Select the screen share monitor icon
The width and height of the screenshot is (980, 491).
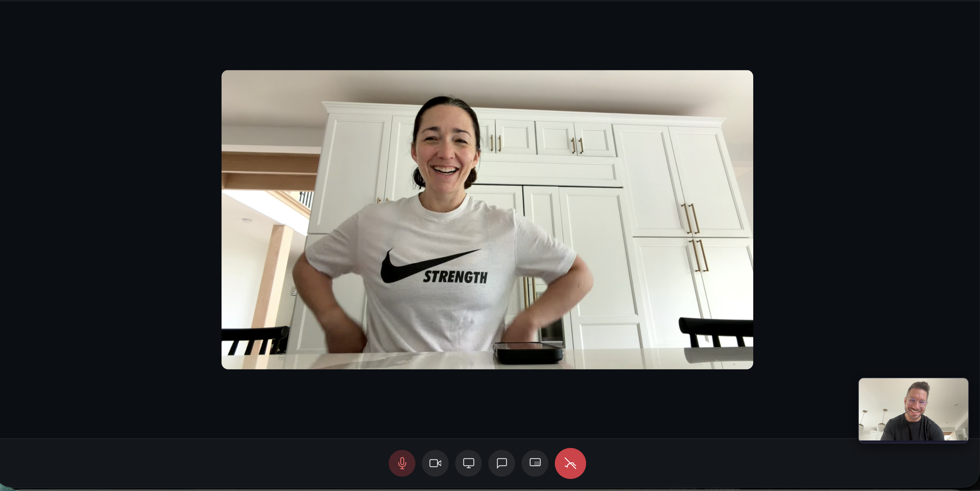click(468, 463)
